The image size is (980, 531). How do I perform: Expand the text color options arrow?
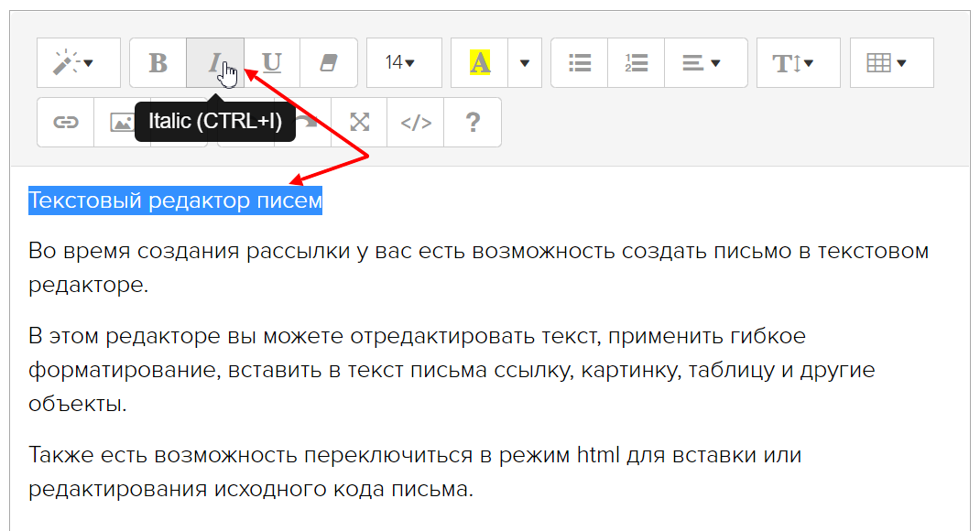click(x=525, y=63)
